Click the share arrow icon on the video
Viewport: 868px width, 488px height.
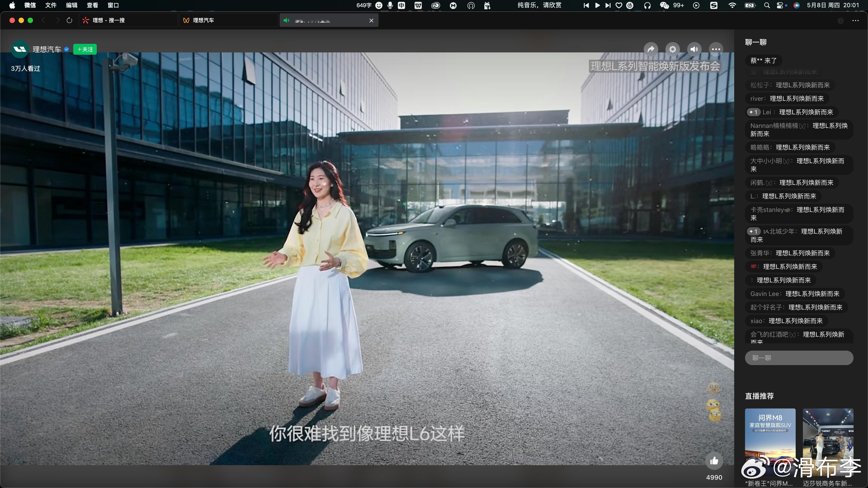click(x=651, y=49)
